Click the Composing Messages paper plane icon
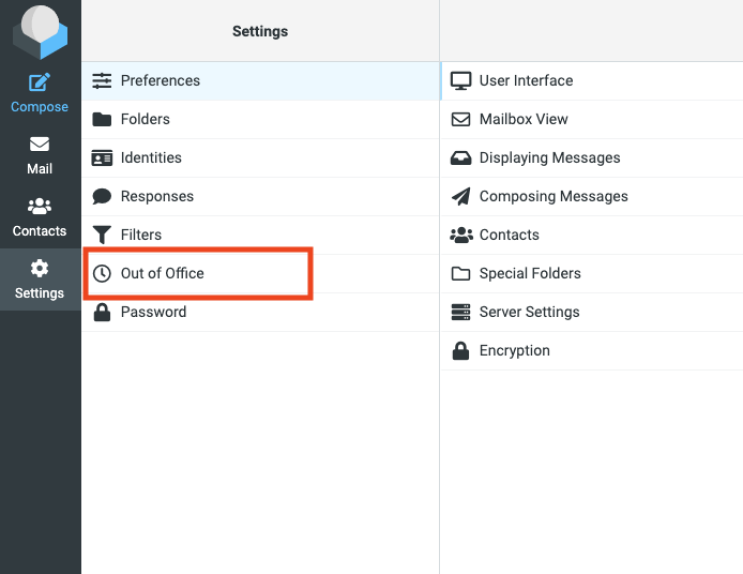This screenshot has height=574, width=743. (x=461, y=197)
